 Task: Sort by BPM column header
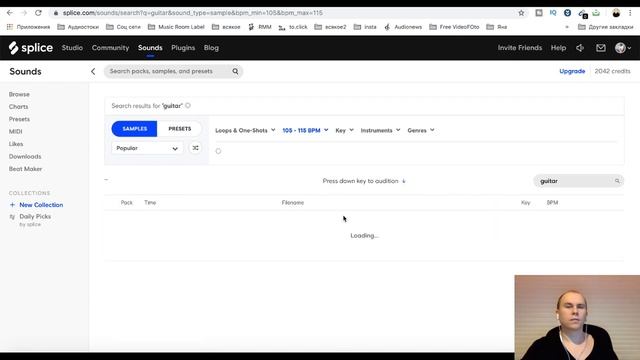pyautogui.click(x=552, y=203)
